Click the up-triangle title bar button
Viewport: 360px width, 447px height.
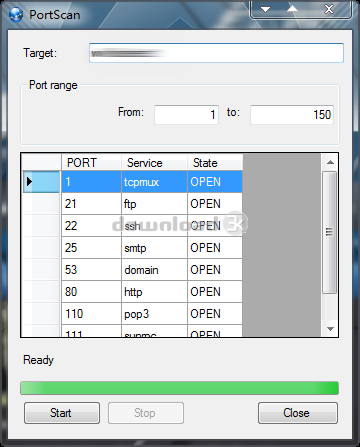(292, 9)
